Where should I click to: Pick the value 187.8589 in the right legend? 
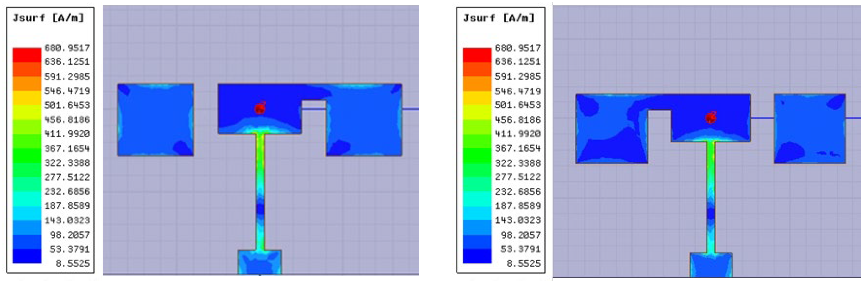518,205
